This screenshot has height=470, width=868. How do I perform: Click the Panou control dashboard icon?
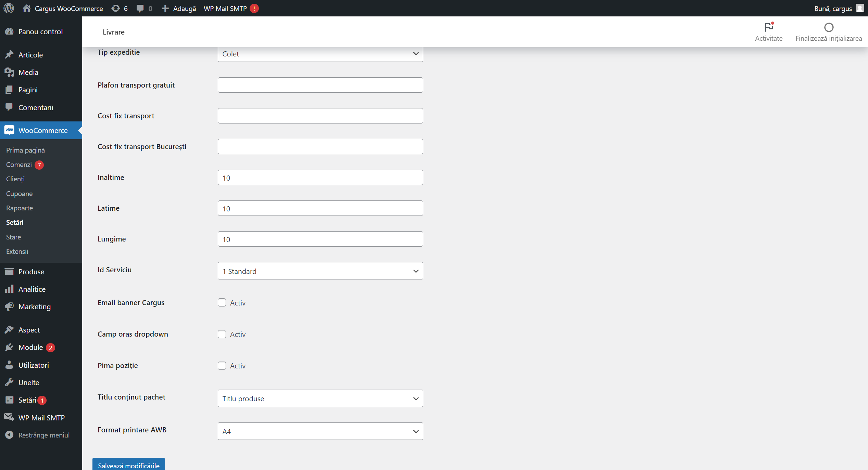[9, 31]
